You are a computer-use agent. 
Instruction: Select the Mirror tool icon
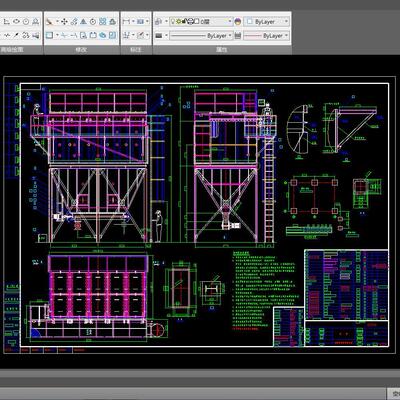click(x=83, y=22)
